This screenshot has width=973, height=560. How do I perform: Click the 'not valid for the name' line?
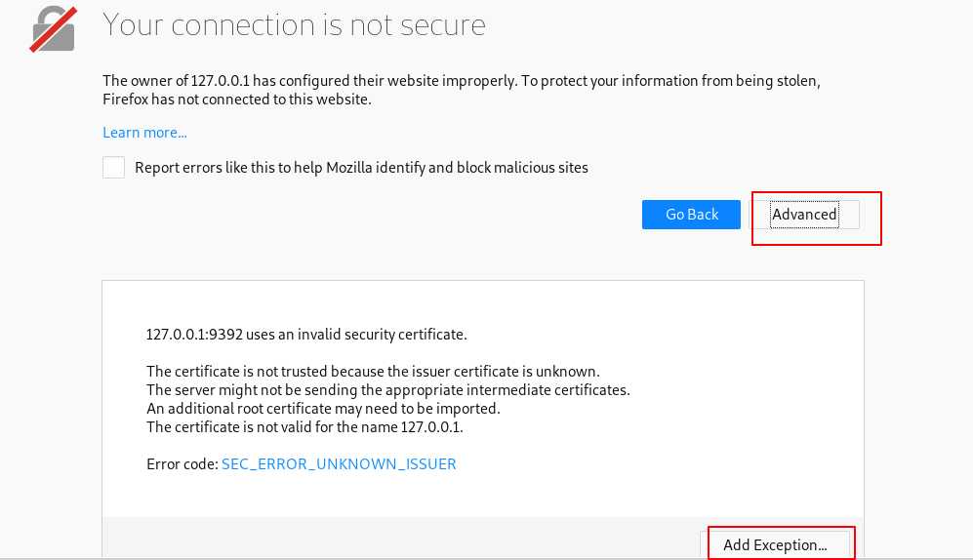(x=304, y=427)
